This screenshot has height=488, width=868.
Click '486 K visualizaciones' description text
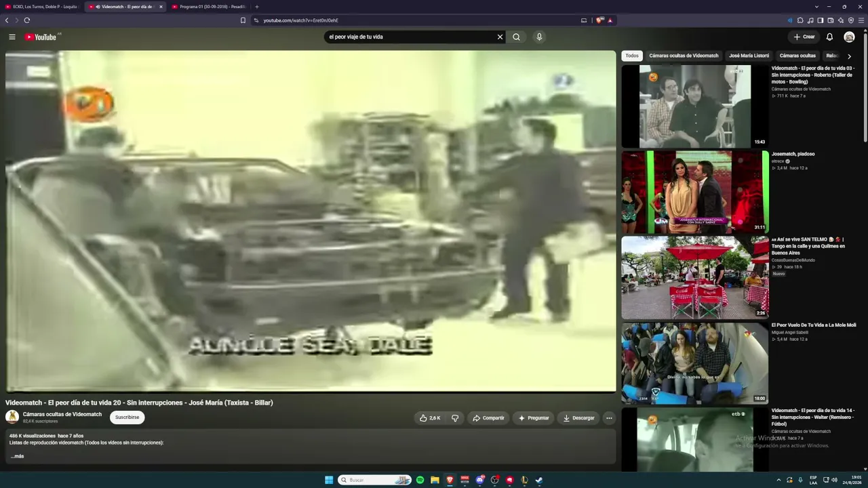[x=33, y=436]
